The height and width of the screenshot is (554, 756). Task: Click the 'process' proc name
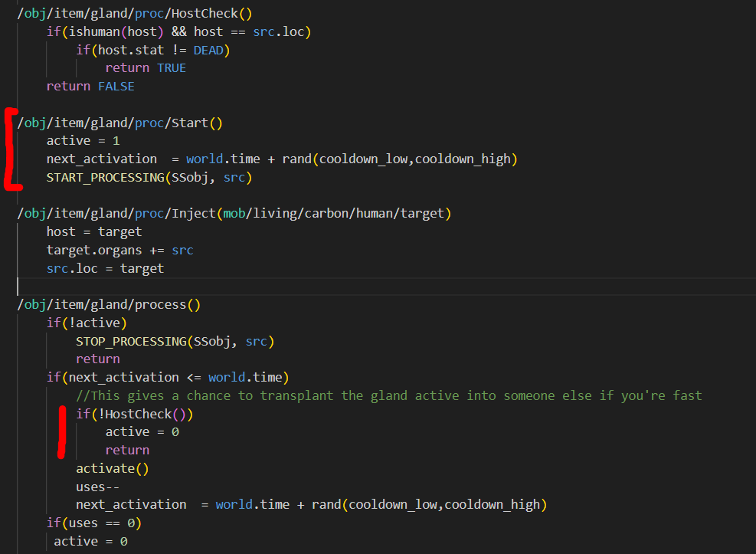click(x=161, y=305)
